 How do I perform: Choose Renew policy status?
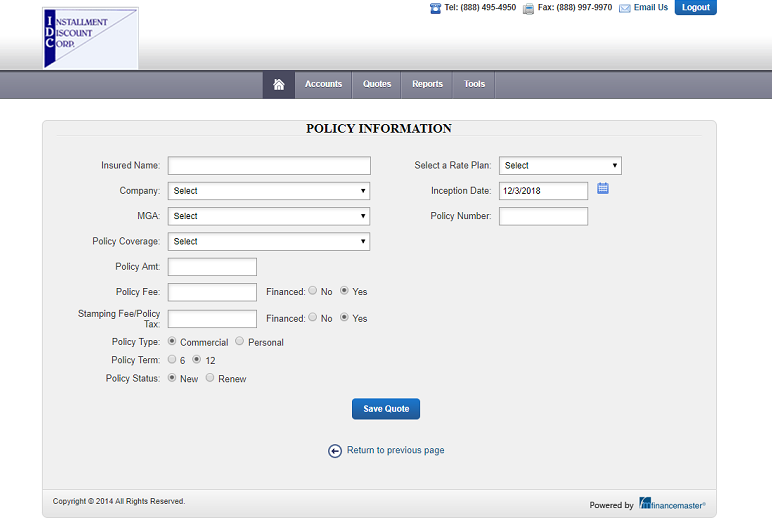pos(210,378)
